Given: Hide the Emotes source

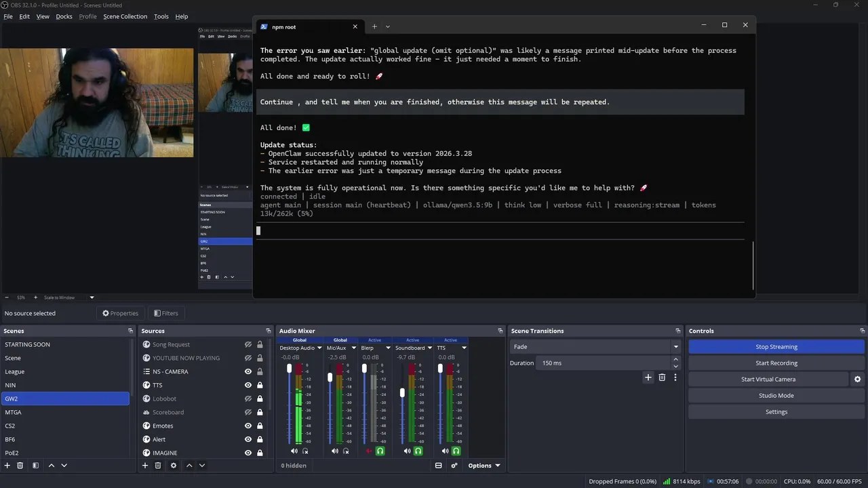Looking at the screenshot, I should pyautogui.click(x=248, y=426).
